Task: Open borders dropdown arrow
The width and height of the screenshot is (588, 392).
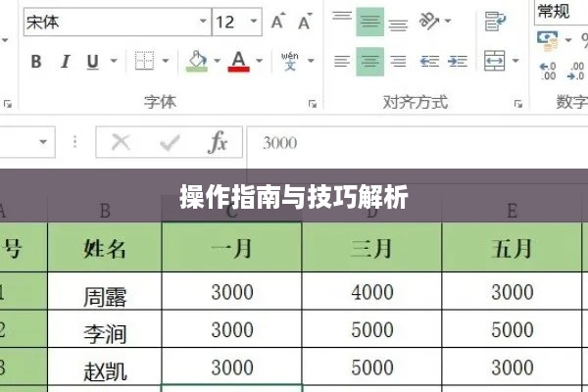Action: click(x=166, y=61)
